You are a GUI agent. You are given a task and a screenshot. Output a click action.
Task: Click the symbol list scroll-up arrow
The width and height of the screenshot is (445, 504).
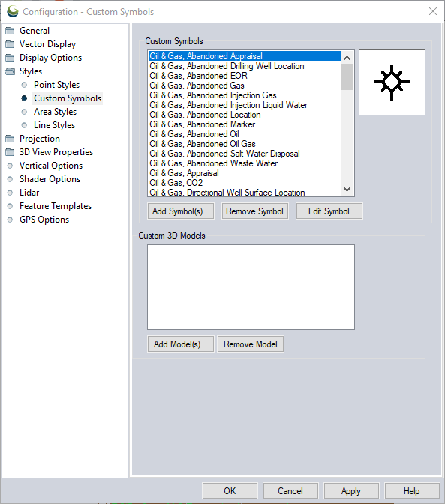tap(347, 58)
